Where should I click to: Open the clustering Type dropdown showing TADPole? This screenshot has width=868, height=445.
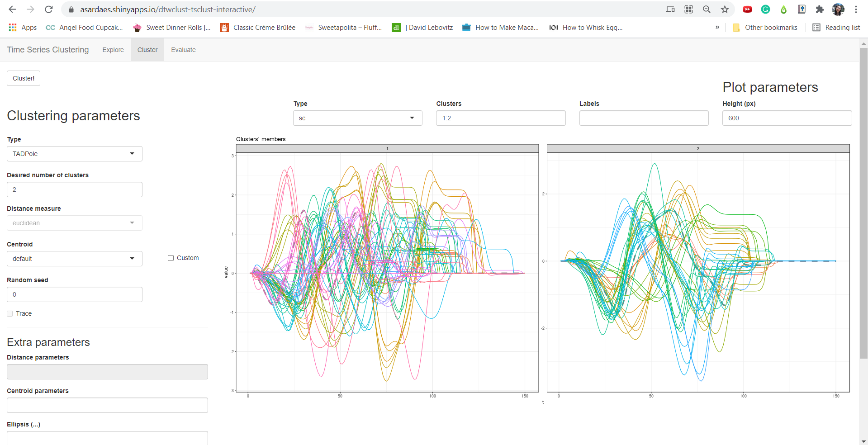pyautogui.click(x=74, y=154)
